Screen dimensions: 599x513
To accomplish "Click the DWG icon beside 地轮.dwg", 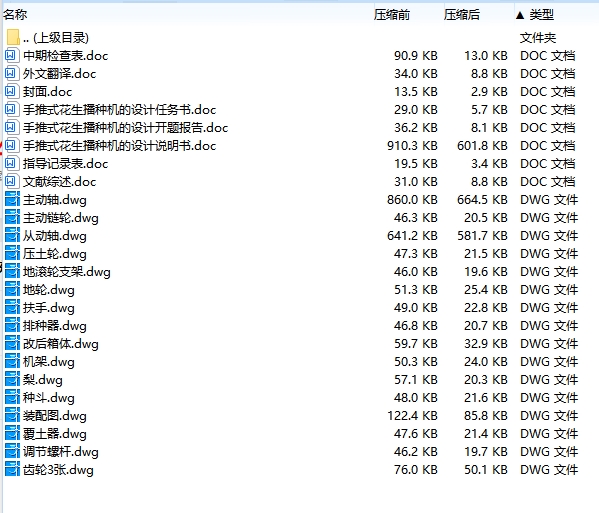I will click(12, 290).
